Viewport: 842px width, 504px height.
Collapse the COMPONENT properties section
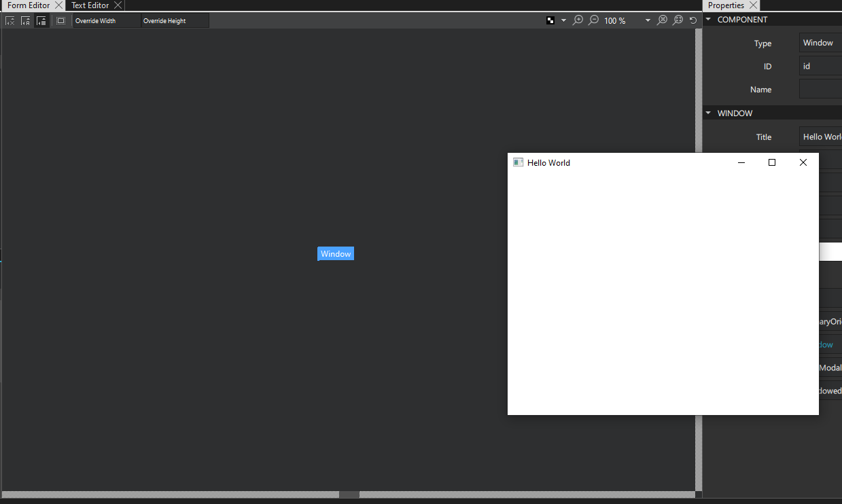point(707,19)
